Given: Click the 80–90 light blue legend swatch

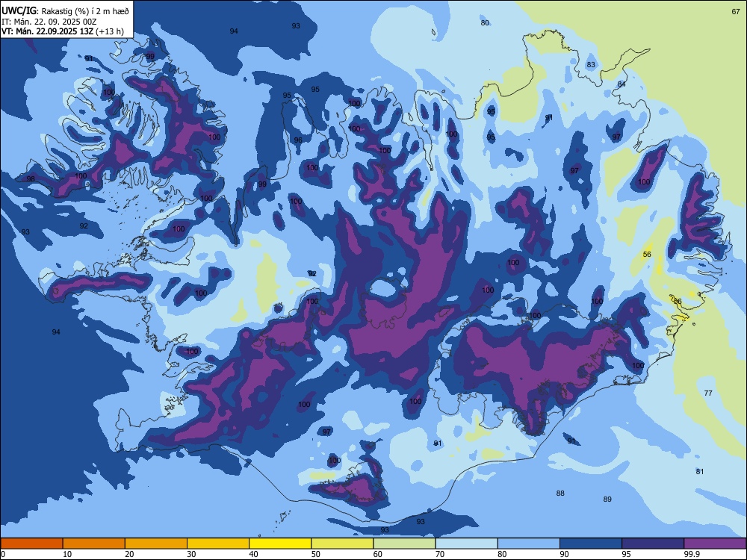Looking at the screenshot, I should click(529, 544).
